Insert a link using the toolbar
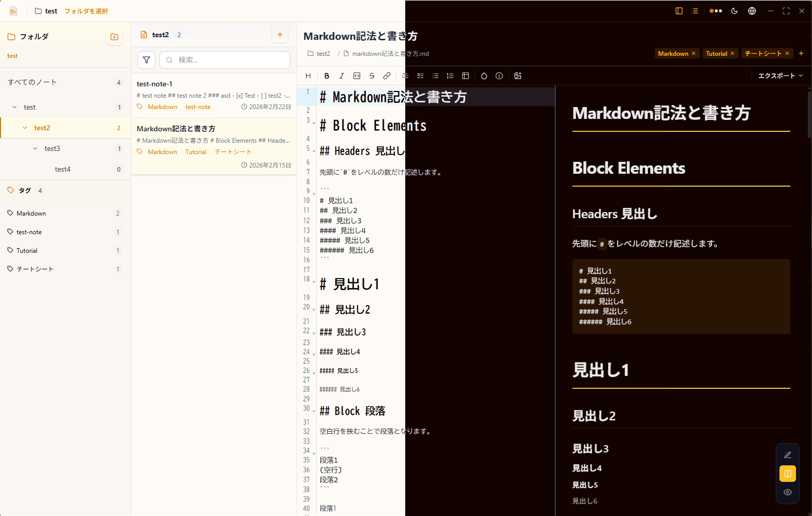This screenshot has width=812, height=516. point(387,76)
